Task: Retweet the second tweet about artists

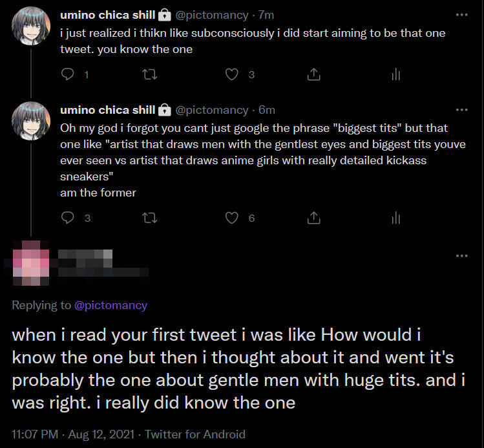Action: [x=149, y=218]
